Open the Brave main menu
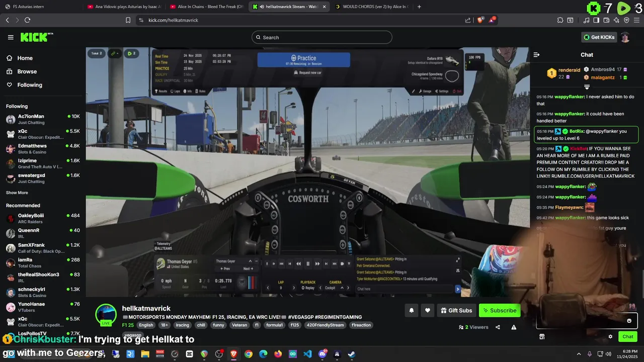 pyautogui.click(x=636, y=20)
